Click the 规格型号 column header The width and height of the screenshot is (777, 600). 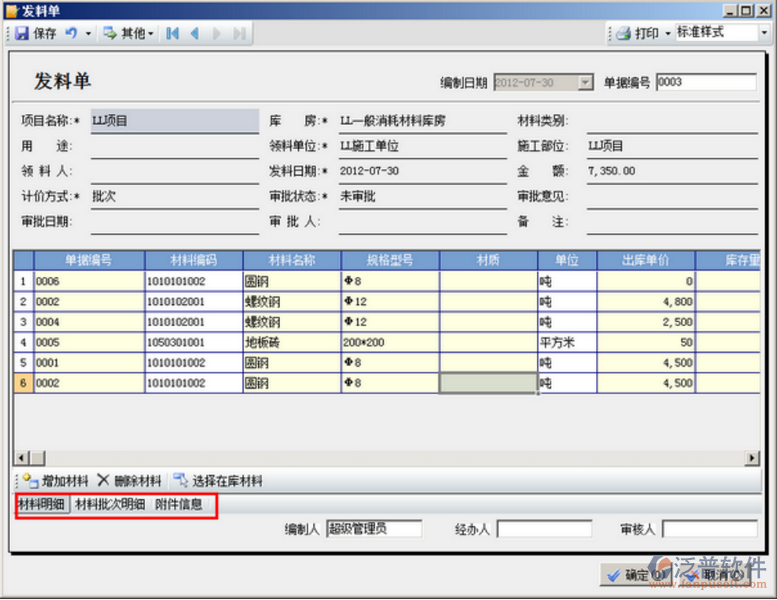coord(390,261)
